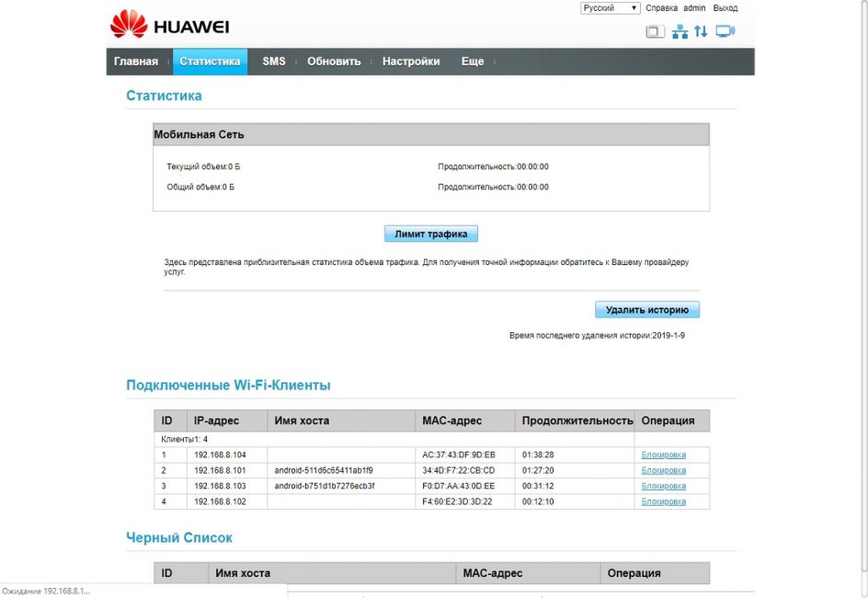Block client android-b751d1b7276ecb3f
The image size is (868, 598).
point(663,487)
